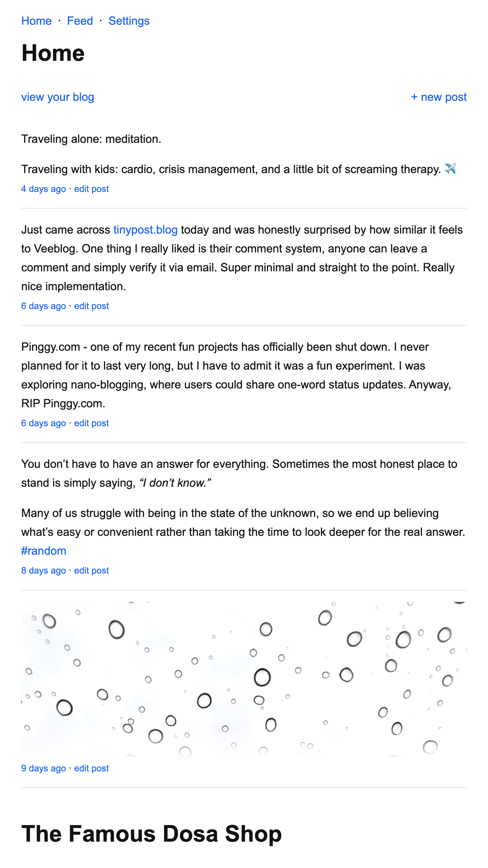Open '8 days ago' permalink on unknown post
This screenshot has height=868, width=488.
[x=44, y=570]
